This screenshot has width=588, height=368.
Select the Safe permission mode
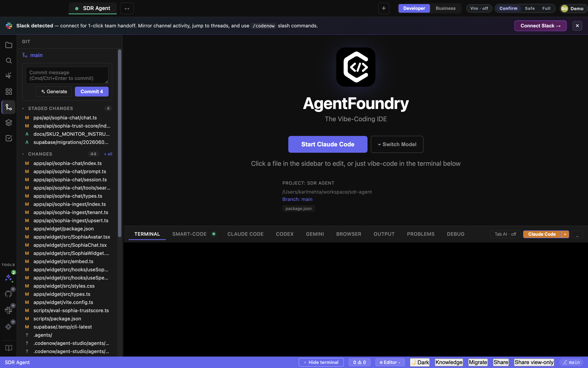530,8
